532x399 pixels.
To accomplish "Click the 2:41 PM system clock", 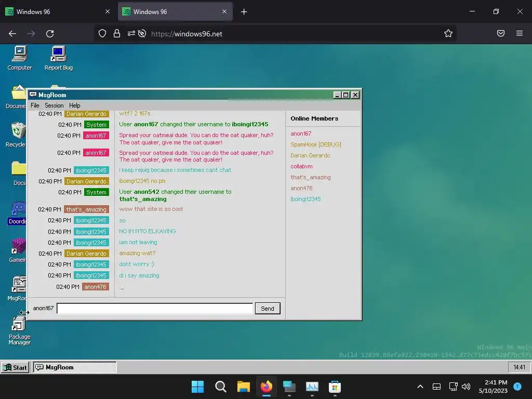I will (x=493, y=387).
